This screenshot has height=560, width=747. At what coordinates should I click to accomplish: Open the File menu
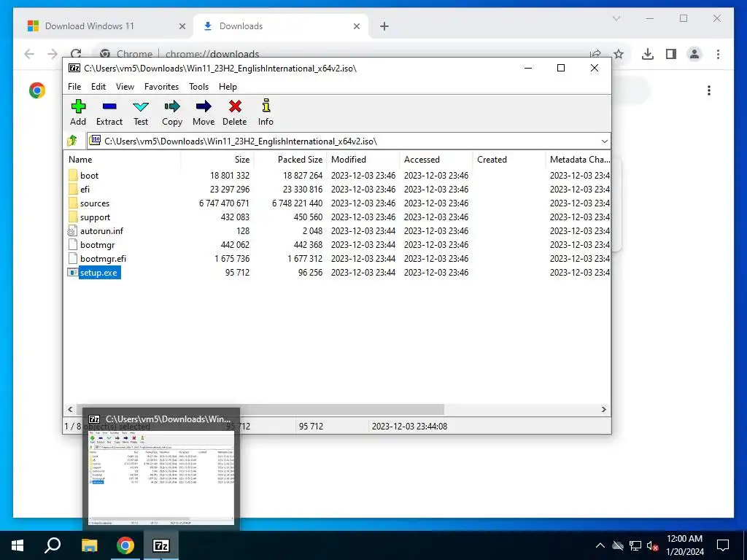pos(74,87)
